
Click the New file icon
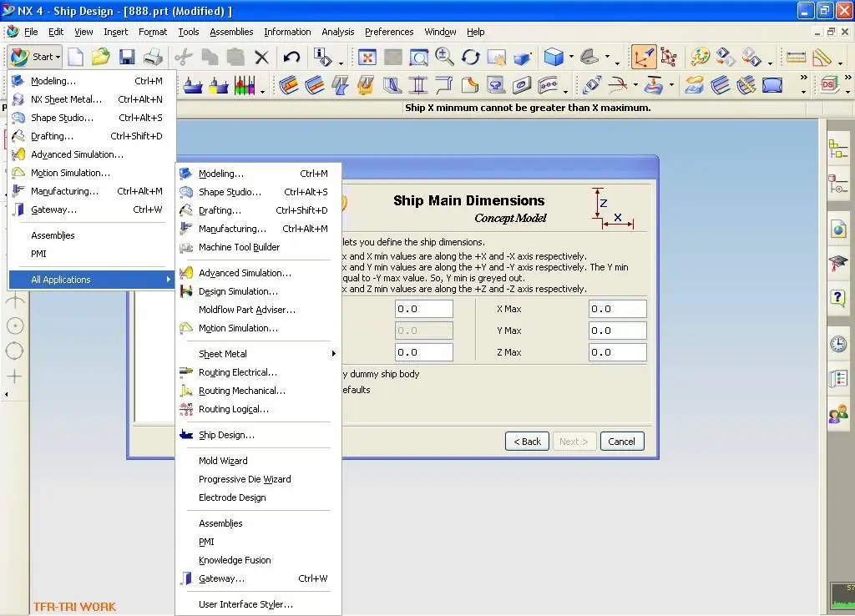(75, 57)
